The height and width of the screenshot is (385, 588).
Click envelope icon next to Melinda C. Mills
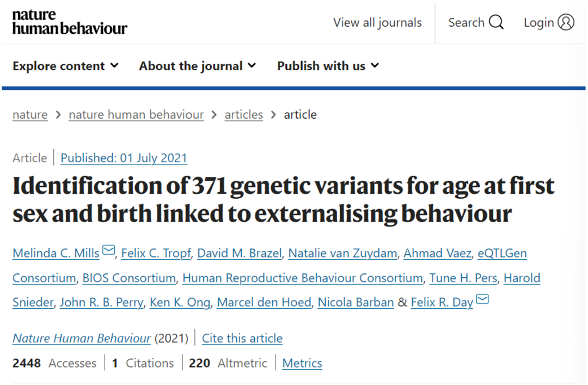[109, 250]
